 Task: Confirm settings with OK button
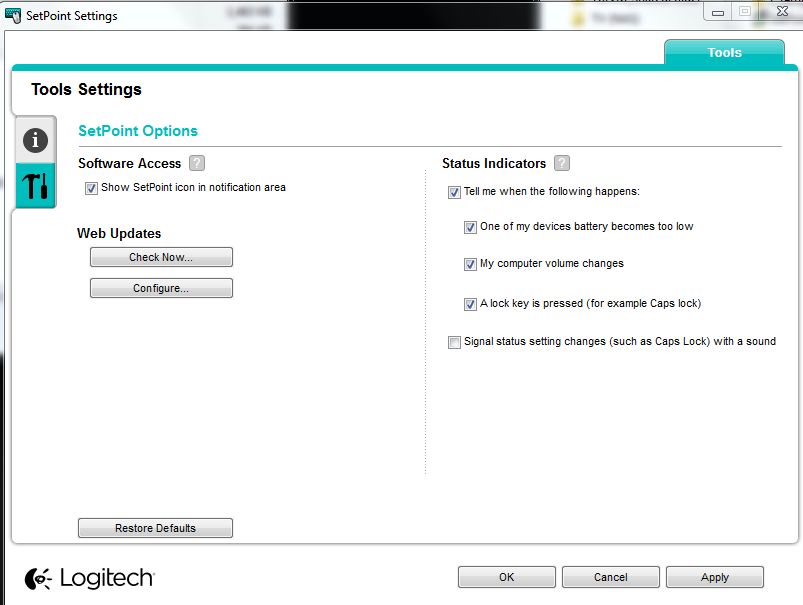click(x=506, y=577)
